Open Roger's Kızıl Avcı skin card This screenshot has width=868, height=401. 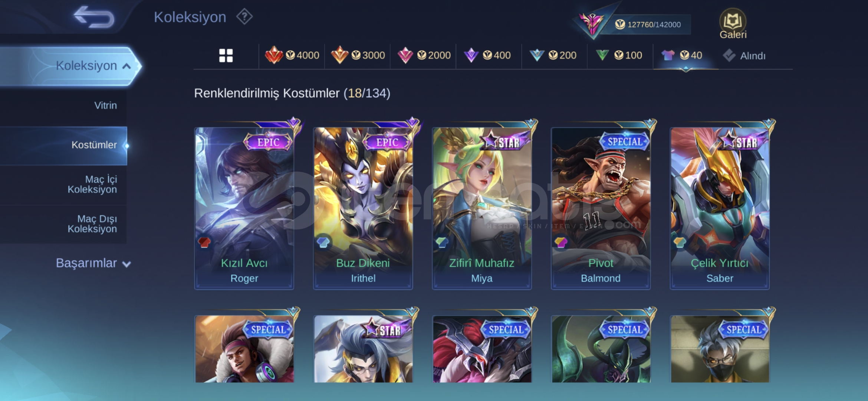(244, 208)
